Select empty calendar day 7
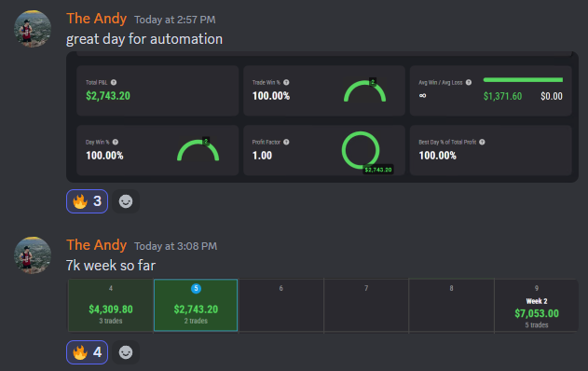588x371 pixels. (x=366, y=306)
